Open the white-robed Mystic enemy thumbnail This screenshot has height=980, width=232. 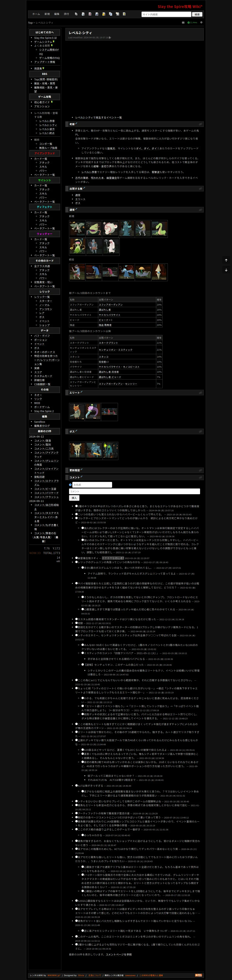(x=111, y=246)
